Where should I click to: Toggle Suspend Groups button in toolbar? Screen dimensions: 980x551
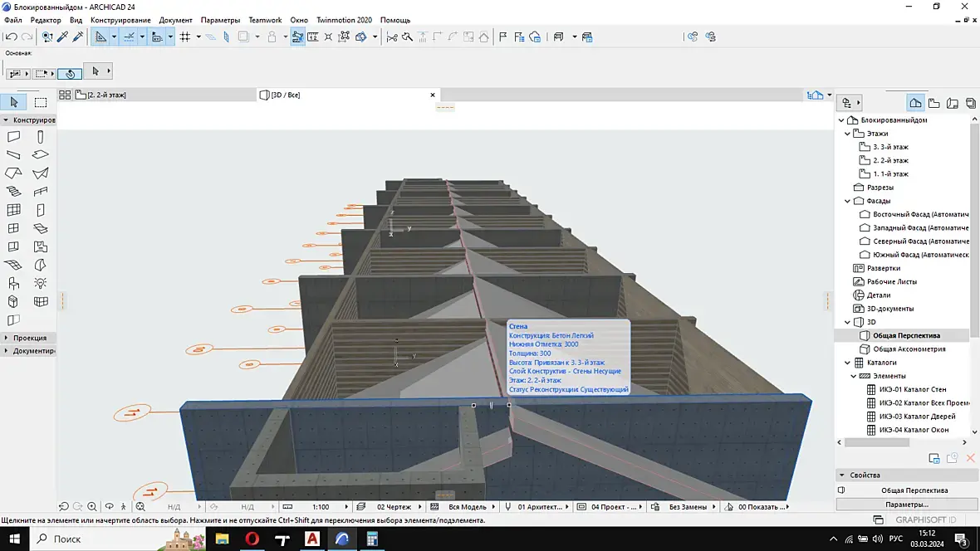point(243,37)
